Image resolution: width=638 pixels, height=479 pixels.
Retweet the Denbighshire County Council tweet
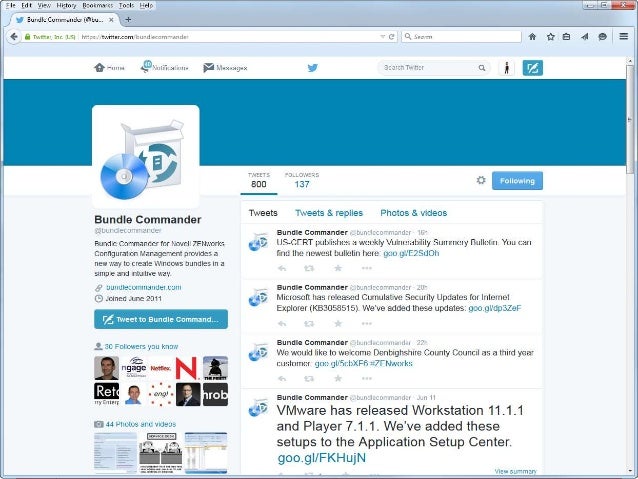tap(309, 378)
